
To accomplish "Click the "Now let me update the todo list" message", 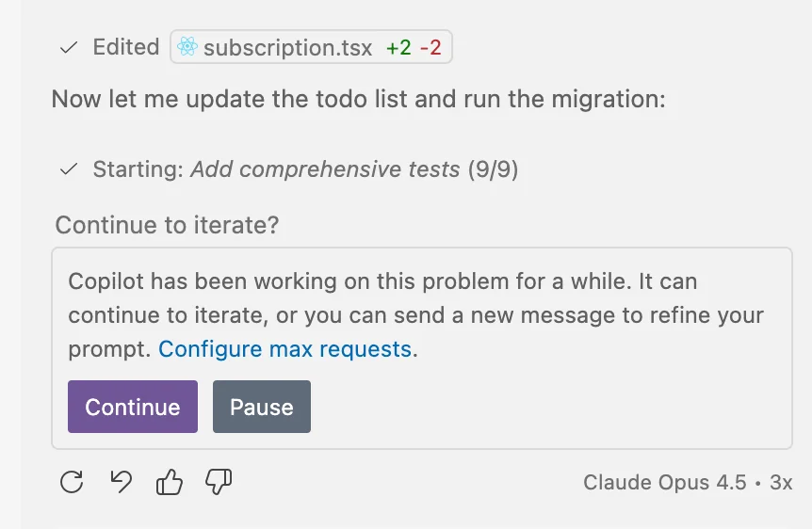I will click(x=358, y=99).
